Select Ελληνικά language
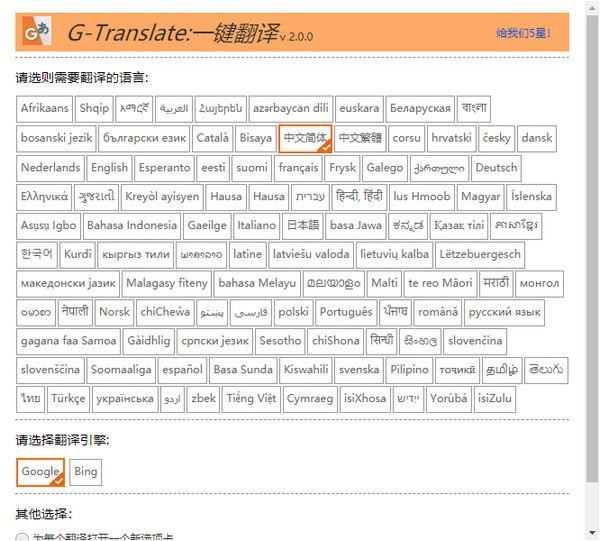 44,197
